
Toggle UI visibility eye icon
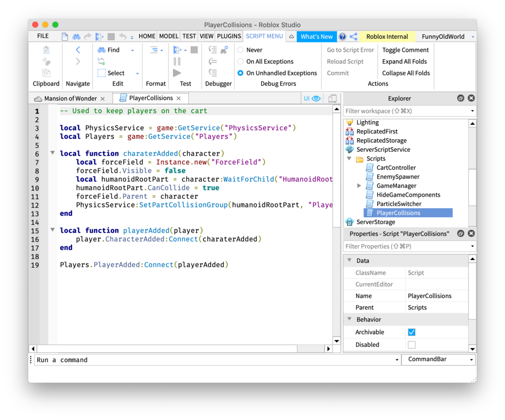coord(316,99)
